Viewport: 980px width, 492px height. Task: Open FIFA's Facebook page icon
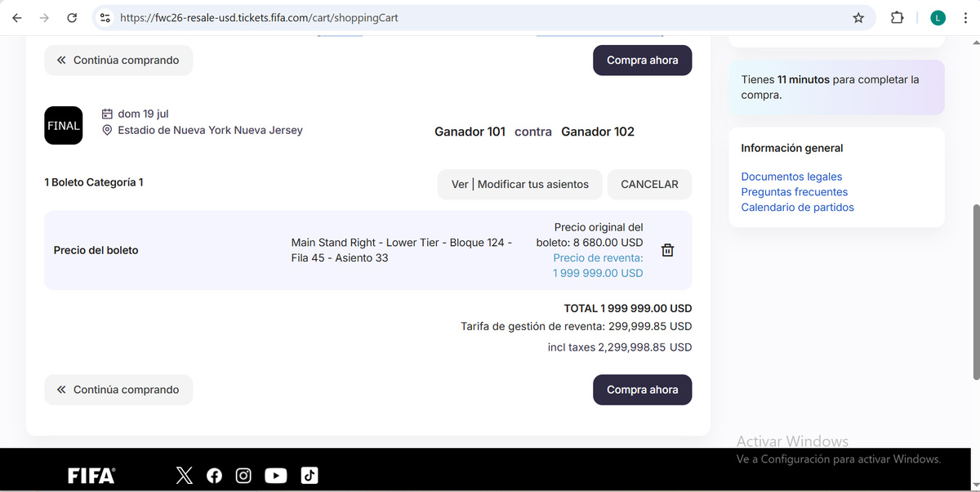pyautogui.click(x=214, y=476)
